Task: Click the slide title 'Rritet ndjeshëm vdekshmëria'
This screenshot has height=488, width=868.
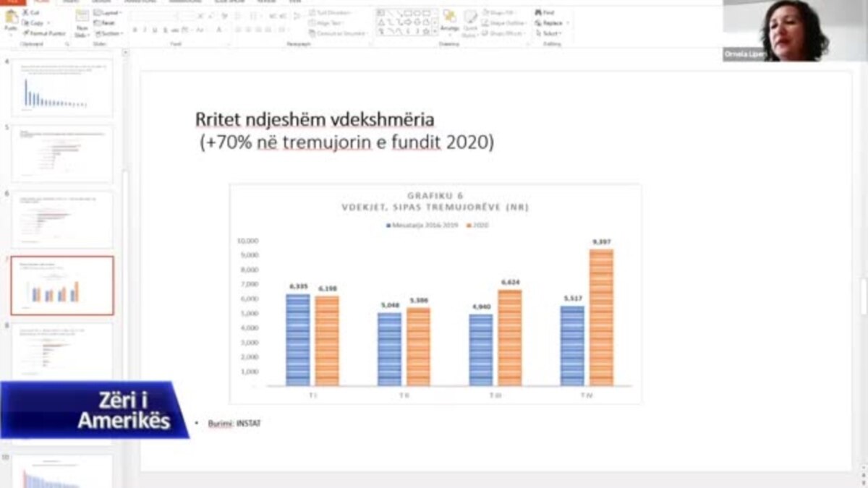Action: 315,119
